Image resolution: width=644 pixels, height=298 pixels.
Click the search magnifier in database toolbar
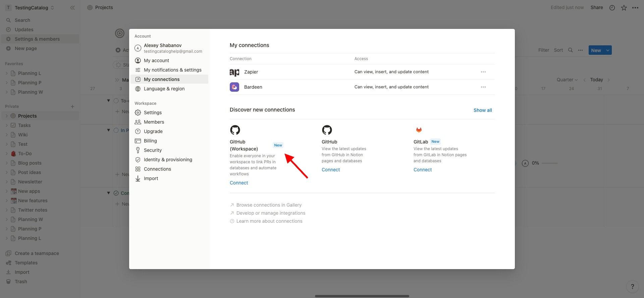click(570, 50)
